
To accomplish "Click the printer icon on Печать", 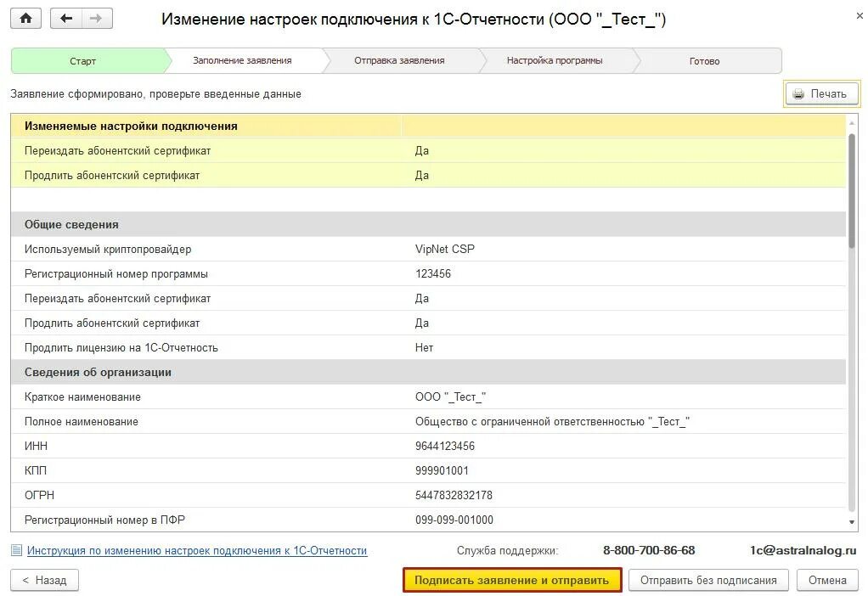I will pyautogui.click(x=798, y=94).
